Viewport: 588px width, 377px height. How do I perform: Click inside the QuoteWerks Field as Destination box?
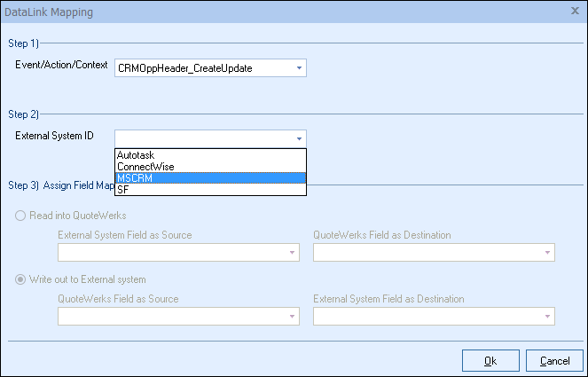coord(427,253)
